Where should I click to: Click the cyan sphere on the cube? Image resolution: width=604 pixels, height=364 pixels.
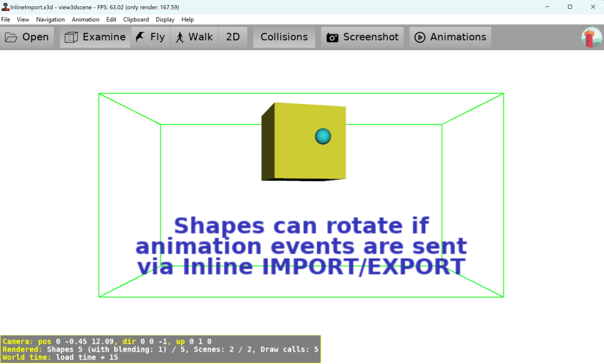tap(323, 136)
